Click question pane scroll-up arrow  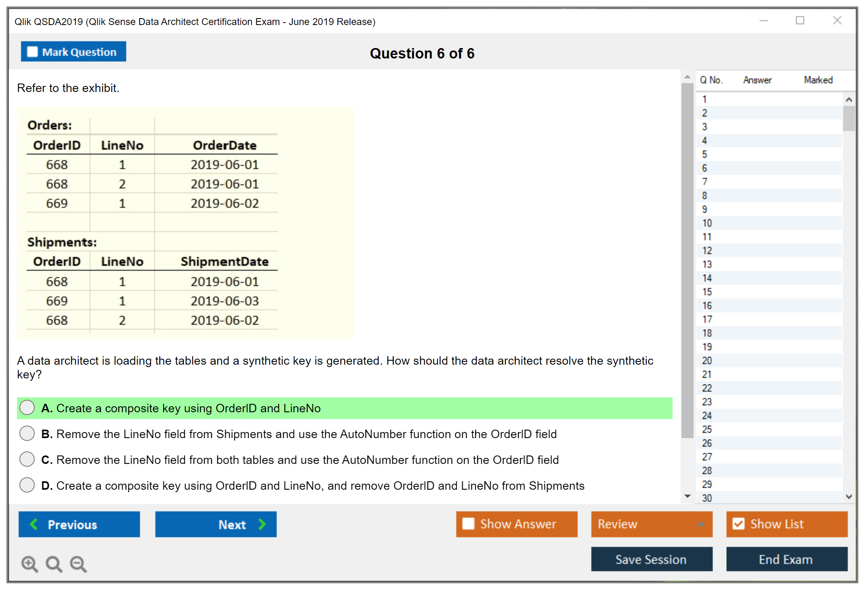coord(688,77)
